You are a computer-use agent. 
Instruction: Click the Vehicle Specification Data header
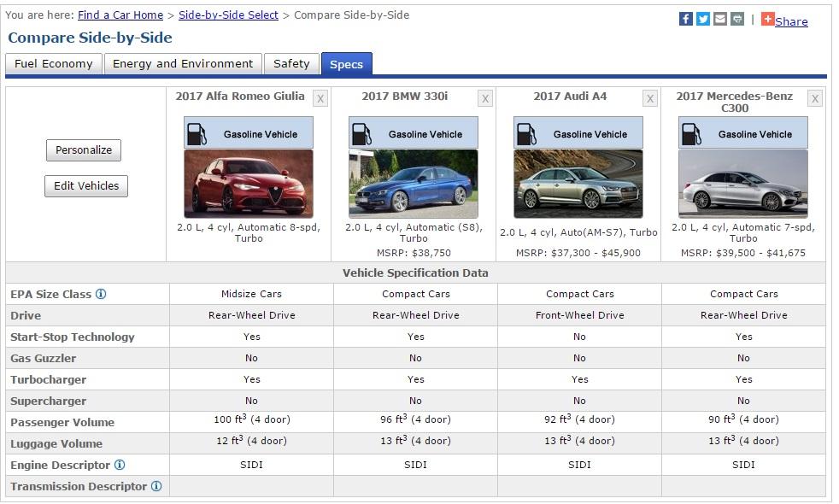[x=415, y=273]
